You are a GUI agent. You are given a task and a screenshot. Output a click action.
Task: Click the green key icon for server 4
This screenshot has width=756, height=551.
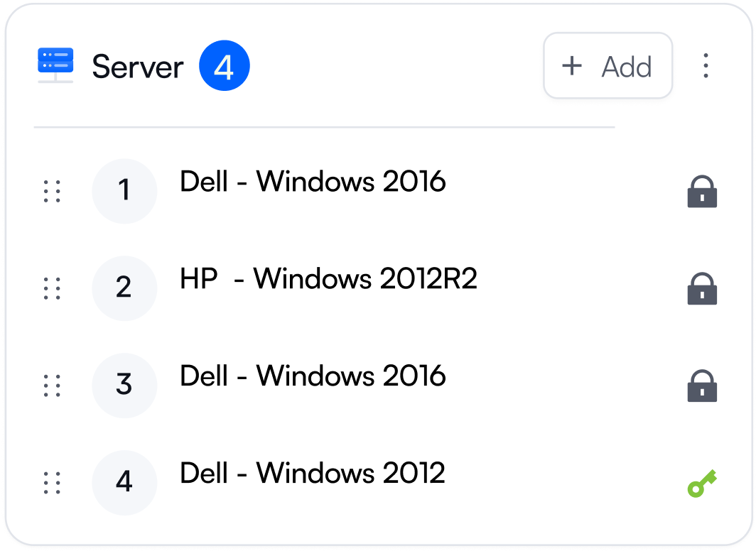coord(702,483)
